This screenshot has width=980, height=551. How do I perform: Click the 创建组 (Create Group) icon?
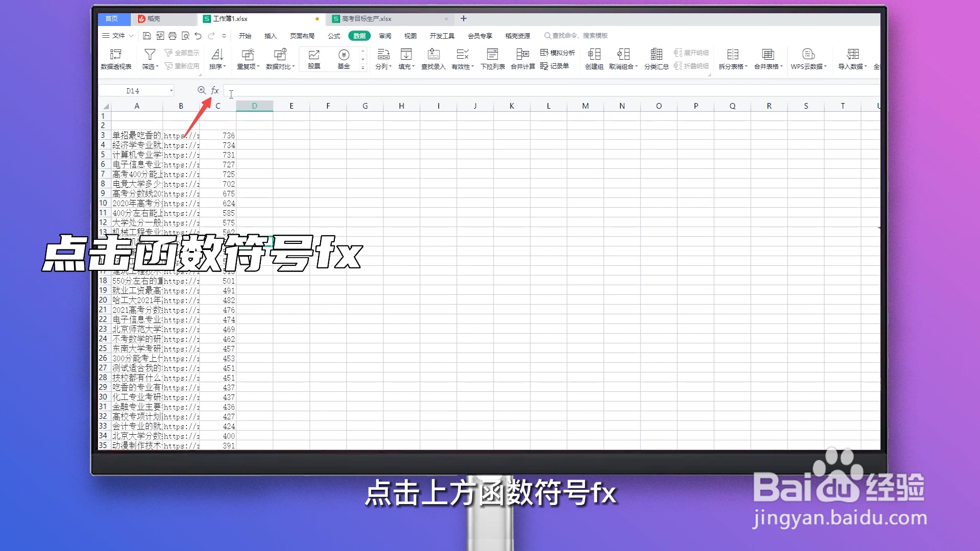(x=594, y=58)
